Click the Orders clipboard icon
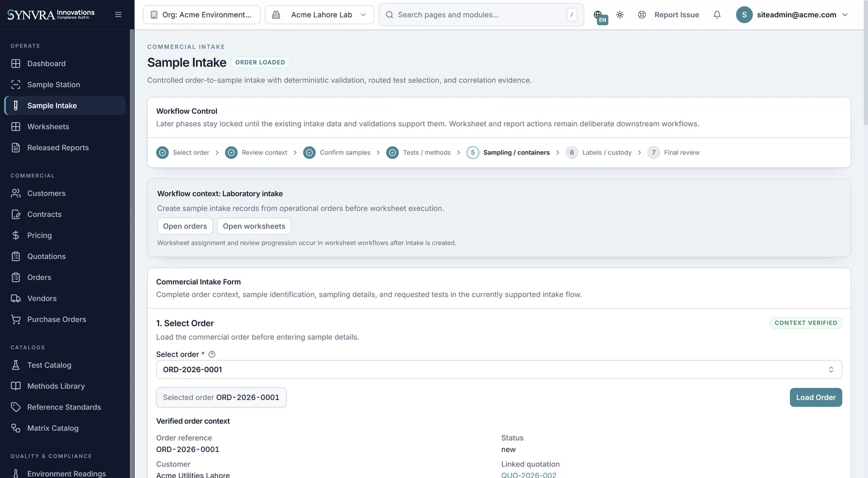868x478 pixels. (x=16, y=277)
